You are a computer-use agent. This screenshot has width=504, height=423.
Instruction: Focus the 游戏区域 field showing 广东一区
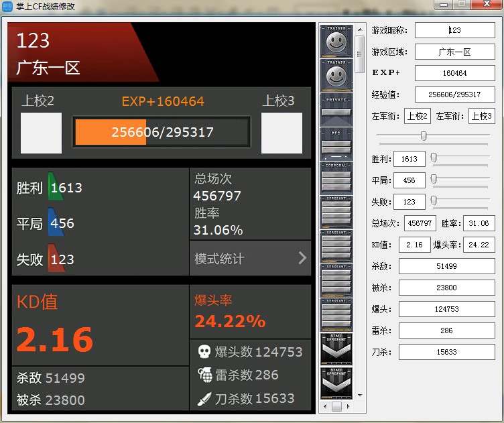(455, 52)
